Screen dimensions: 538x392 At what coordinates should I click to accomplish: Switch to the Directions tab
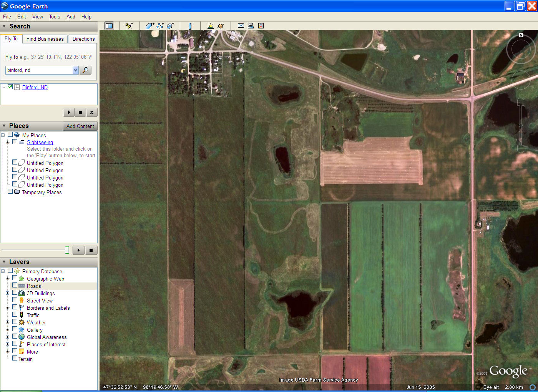(x=83, y=39)
